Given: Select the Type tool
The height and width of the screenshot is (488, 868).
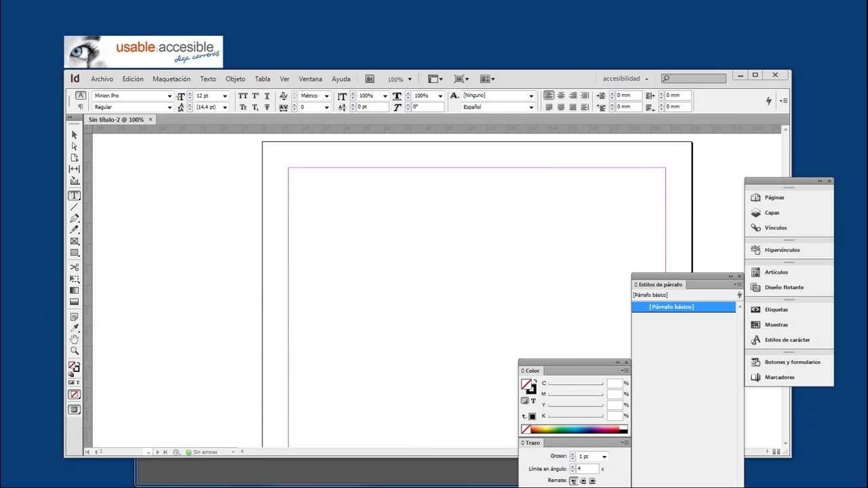Looking at the screenshot, I should tap(75, 196).
